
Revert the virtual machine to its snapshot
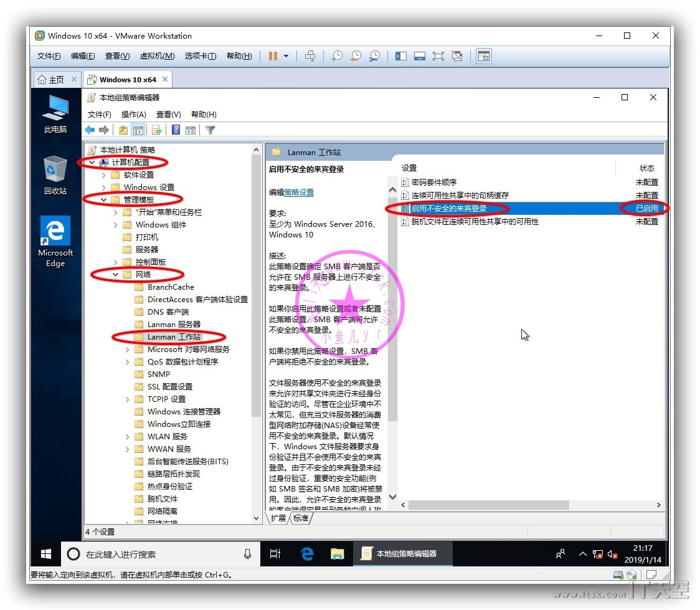click(356, 56)
